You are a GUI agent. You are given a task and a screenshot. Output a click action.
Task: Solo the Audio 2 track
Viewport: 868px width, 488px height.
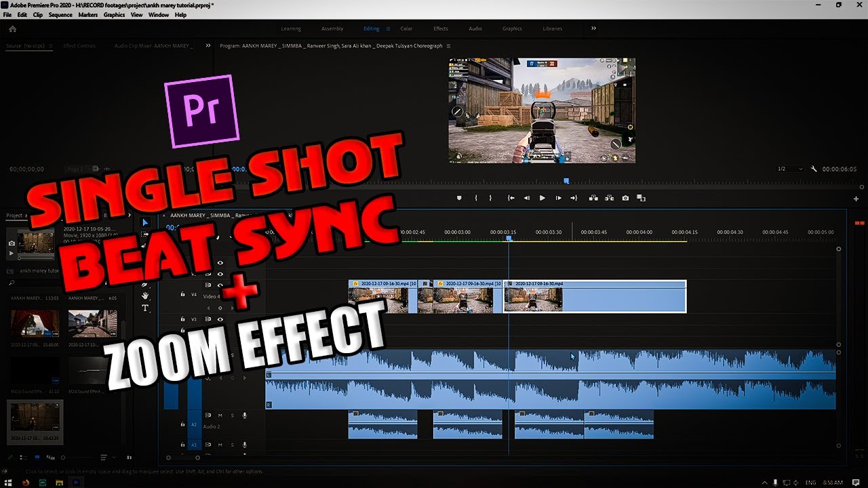(233, 415)
